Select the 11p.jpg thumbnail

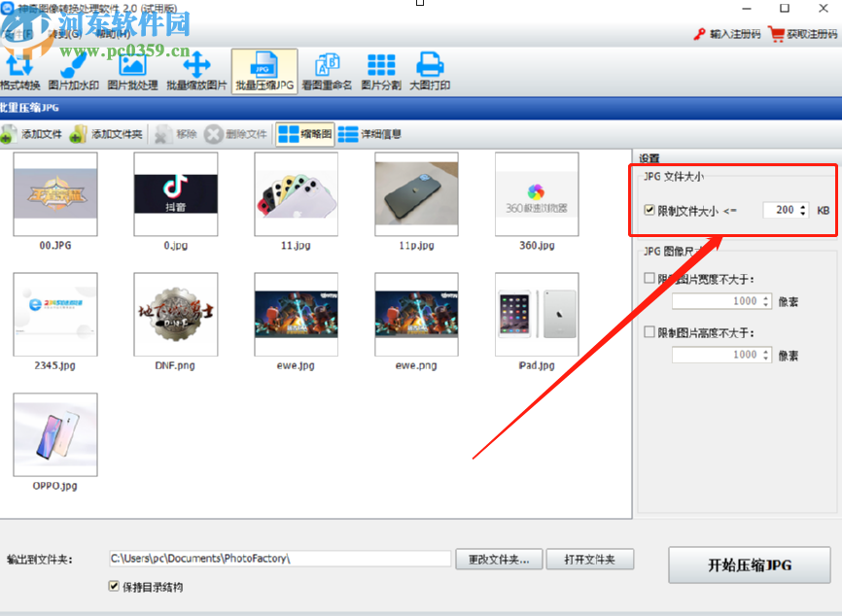[416, 193]
